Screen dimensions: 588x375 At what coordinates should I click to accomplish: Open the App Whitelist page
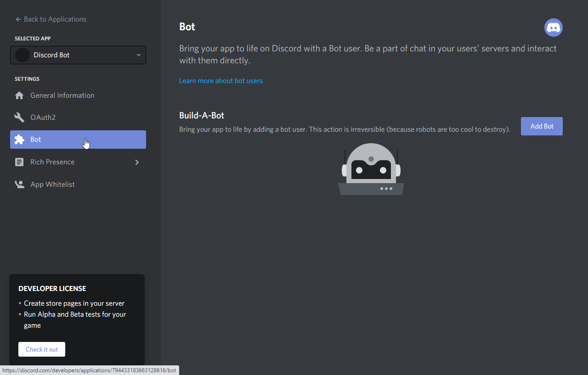pyautogui.click(x=78, y=185)
